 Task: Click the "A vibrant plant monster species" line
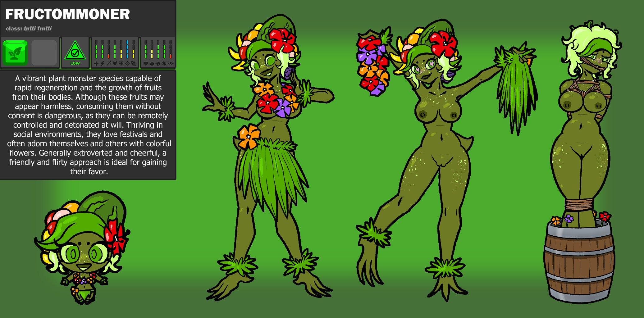click(x=88, y=78)
